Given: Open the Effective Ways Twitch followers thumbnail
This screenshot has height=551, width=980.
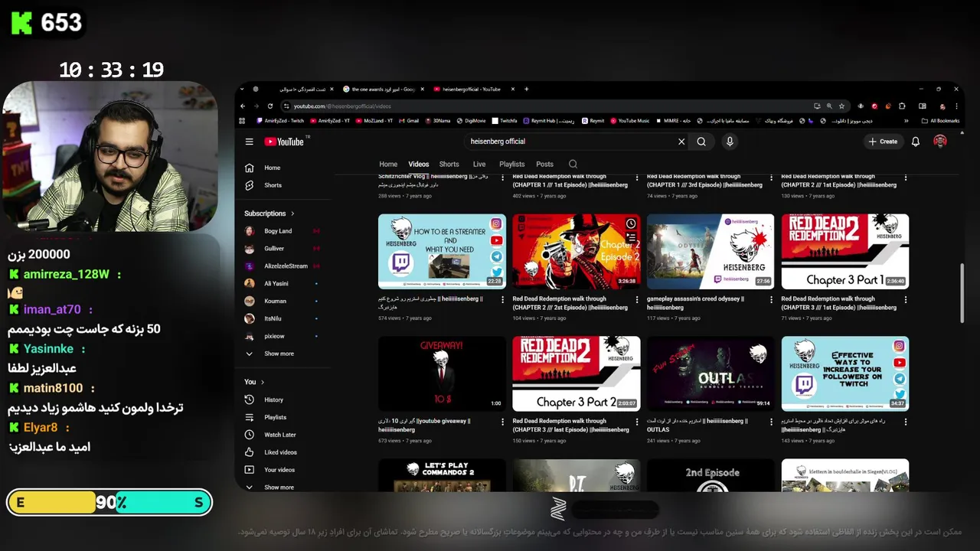Looking at the screenshot, I should 845,374.
